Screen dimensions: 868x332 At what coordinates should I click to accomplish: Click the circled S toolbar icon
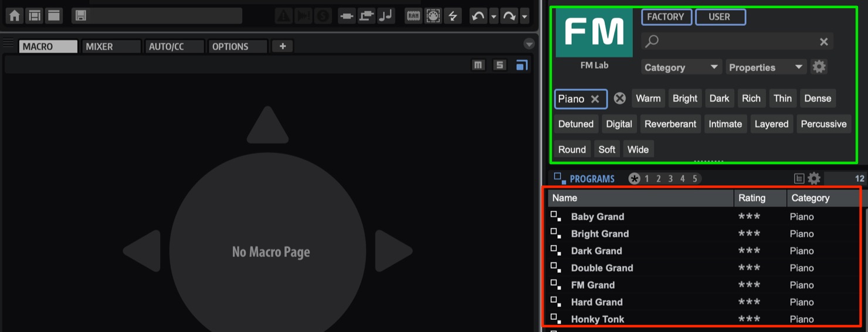[x=323, y=16]
